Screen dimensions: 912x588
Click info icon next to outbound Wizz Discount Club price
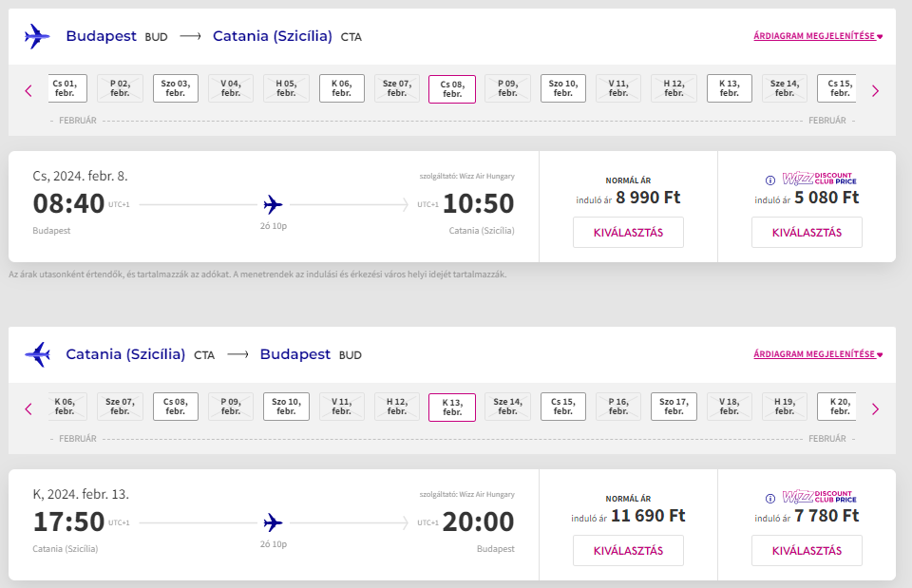[770, 180]
